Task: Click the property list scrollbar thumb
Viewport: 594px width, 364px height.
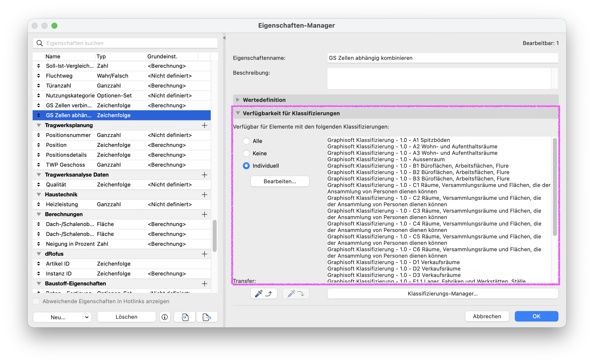Action: tap(215, 236)
